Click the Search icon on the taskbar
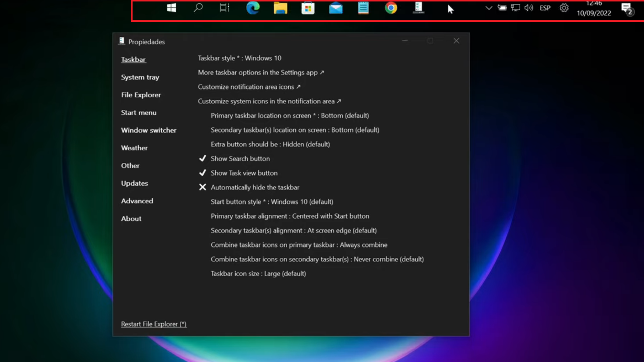Viewport: 644px width, 362px height. [x=198, y=8]
